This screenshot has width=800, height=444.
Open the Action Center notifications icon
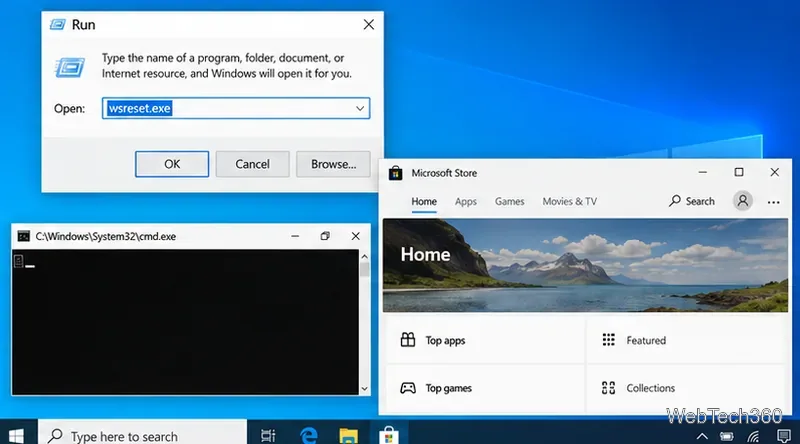click(784, 436)
